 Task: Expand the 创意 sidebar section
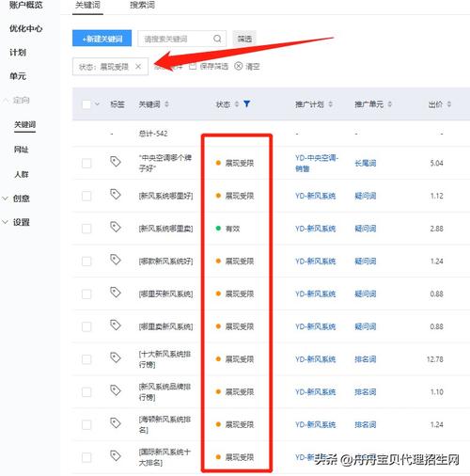tap(5, 198)
